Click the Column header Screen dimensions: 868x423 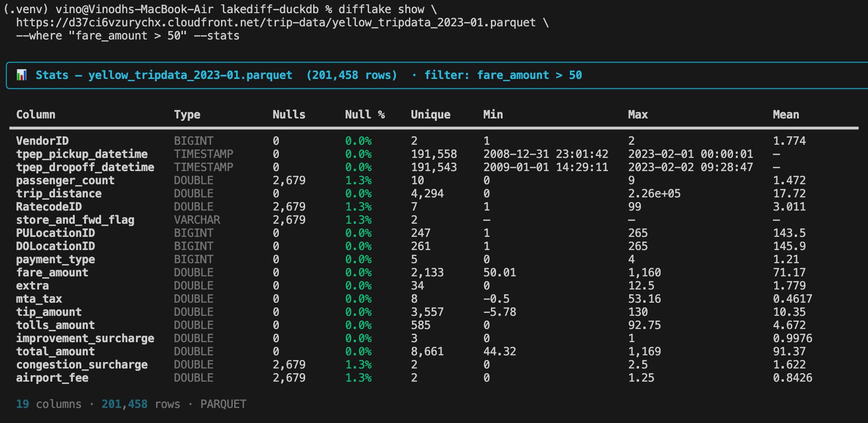point(36,115)
